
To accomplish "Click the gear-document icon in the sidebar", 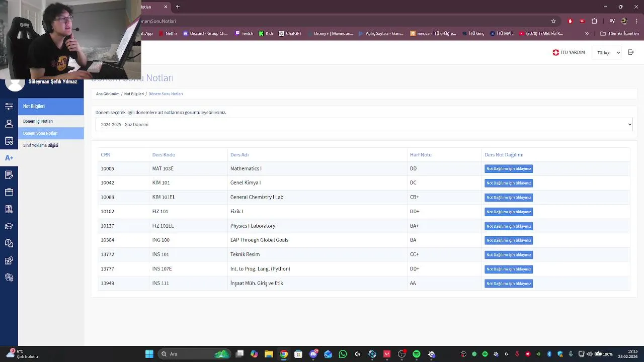I will pyautogui.click(x=9, y=260).
